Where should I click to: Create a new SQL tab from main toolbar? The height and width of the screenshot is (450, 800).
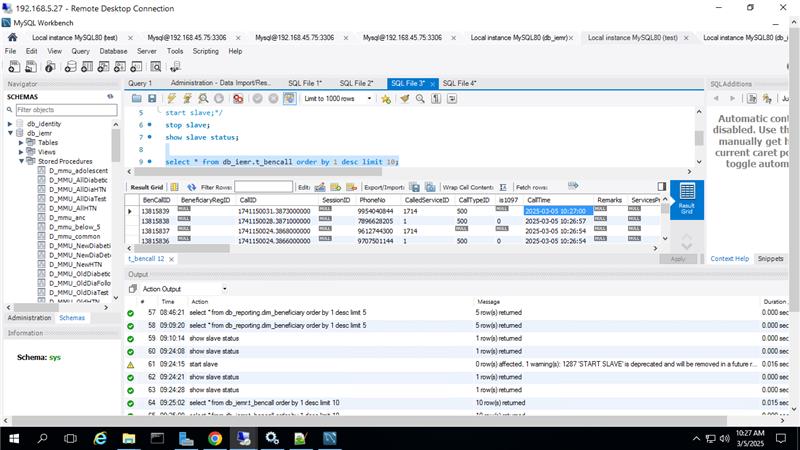pyautogui.click(x=14, y=67)
